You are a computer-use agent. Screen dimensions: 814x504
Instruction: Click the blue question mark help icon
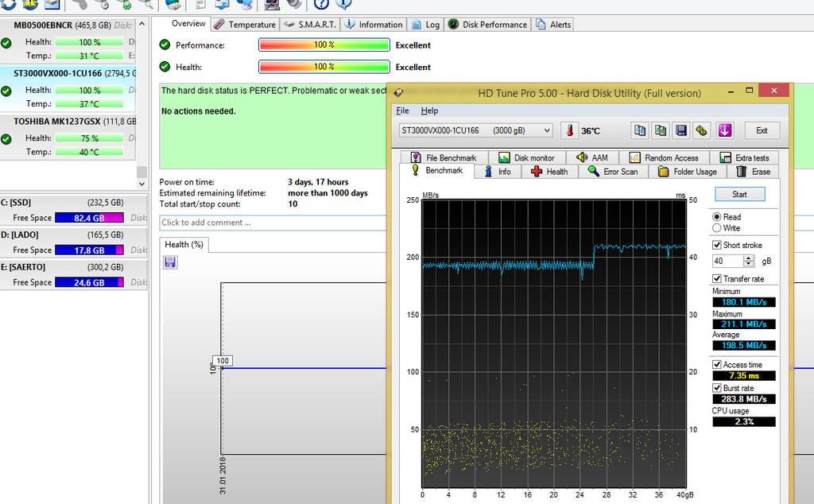pos(322,4)
